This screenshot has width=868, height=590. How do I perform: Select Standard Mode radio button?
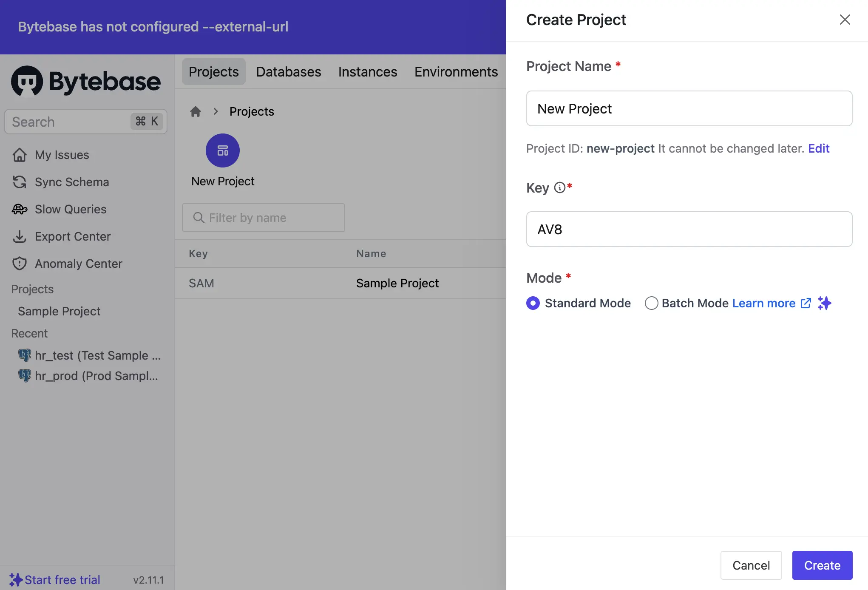(x=533, y=303)
